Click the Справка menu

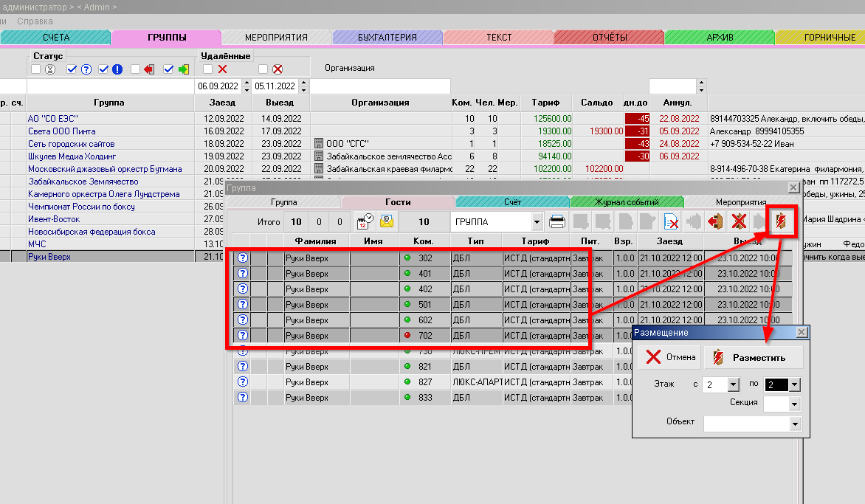[35, 22]
